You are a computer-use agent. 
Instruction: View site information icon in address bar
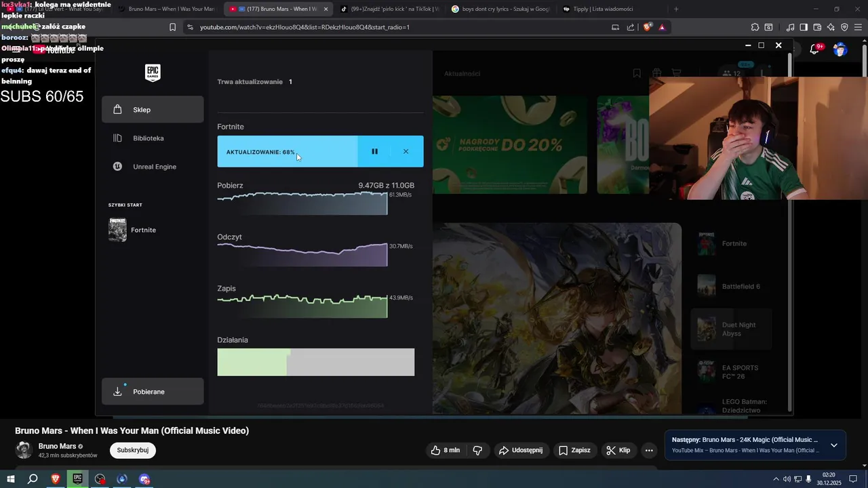point(190,27)
